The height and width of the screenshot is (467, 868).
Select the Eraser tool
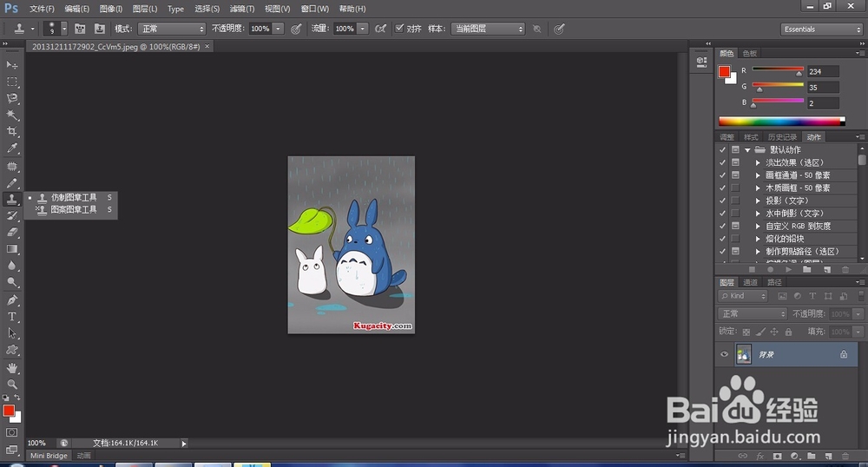click(11, 233)
